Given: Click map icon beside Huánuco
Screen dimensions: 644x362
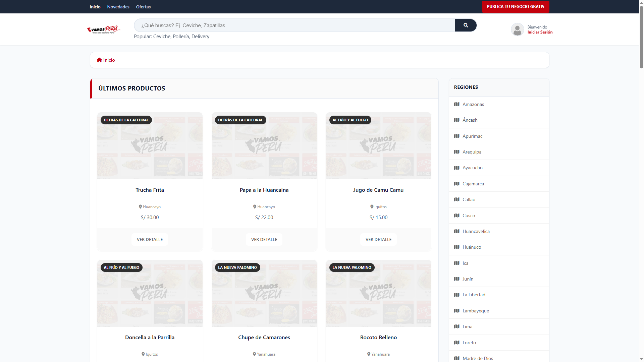Looking at the screenshot, I should coord(457,247).
